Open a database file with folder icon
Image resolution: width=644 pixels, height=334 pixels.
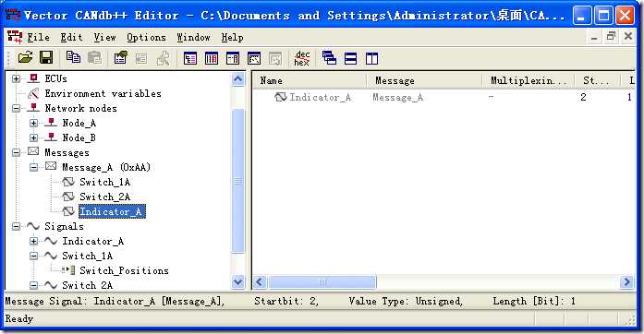26,57
